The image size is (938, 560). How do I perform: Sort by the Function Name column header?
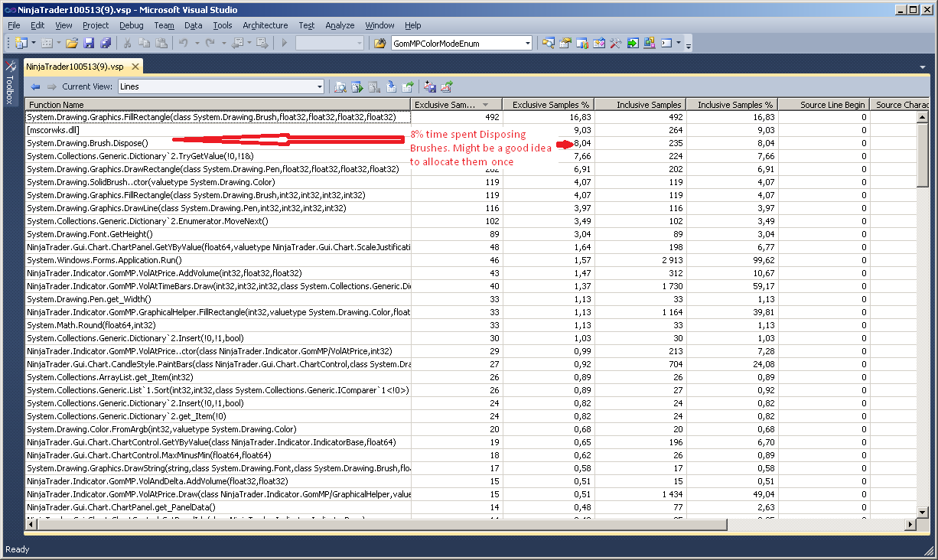[x=218, y=105]
